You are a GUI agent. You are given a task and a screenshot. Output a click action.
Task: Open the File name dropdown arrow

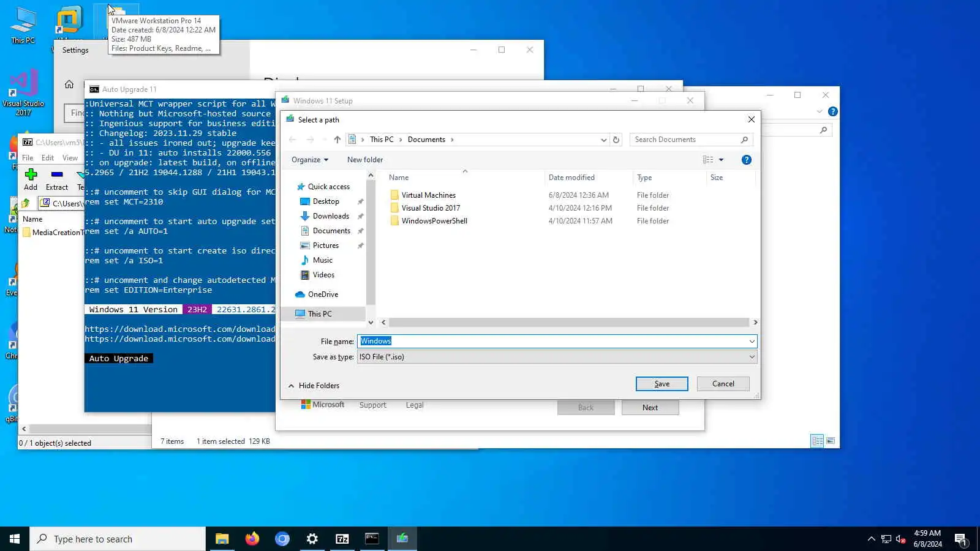tap(752, 341)
